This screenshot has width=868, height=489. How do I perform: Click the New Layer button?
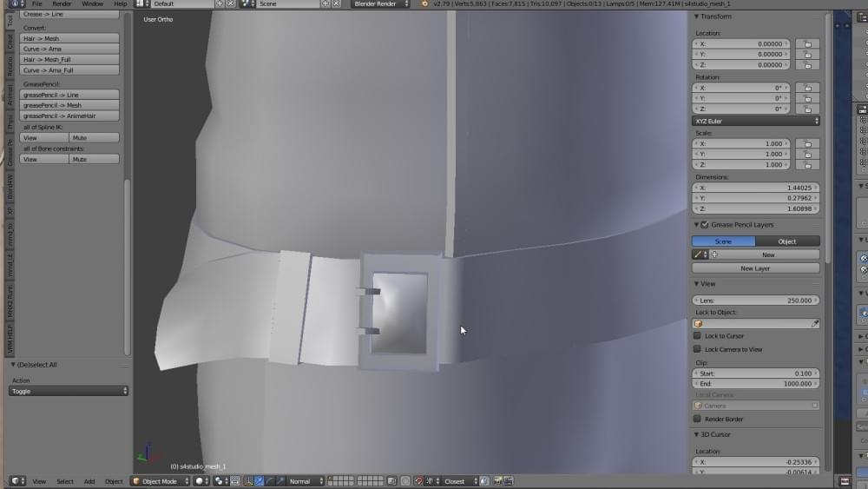coord(756,268)
